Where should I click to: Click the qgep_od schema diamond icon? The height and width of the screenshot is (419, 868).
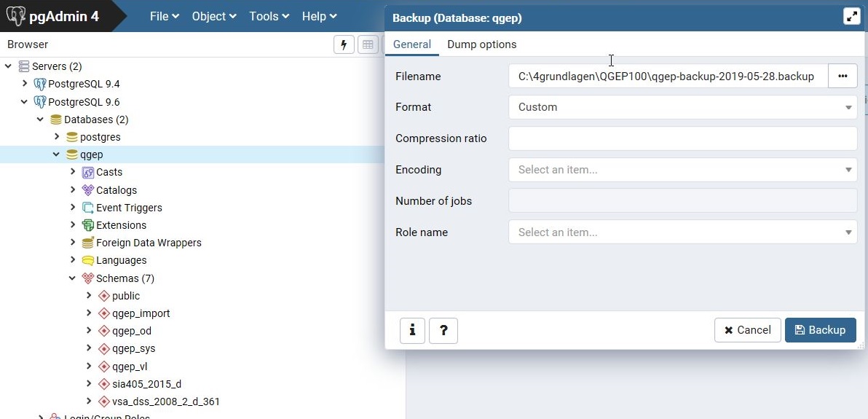point(103,331)
